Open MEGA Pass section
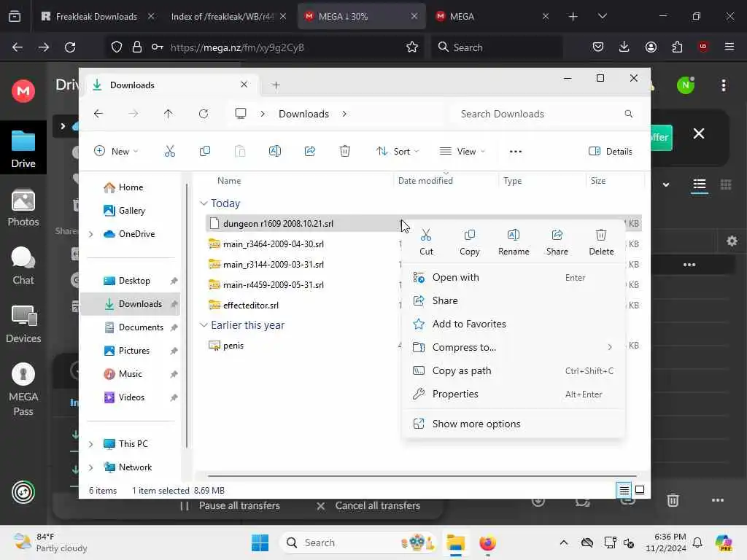The height and width of the screenshot is (560, 747). (23, 389)
